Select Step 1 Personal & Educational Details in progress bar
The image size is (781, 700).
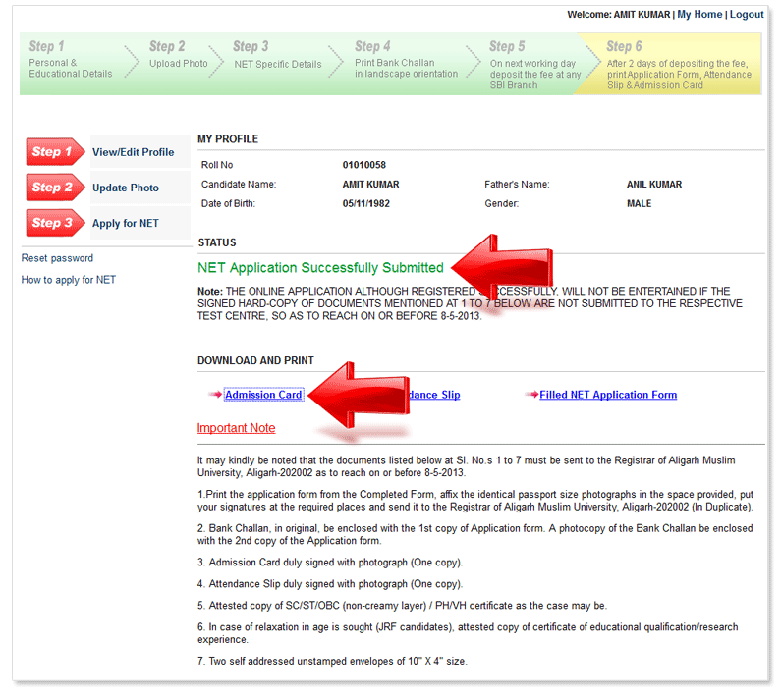click(69, 63)
